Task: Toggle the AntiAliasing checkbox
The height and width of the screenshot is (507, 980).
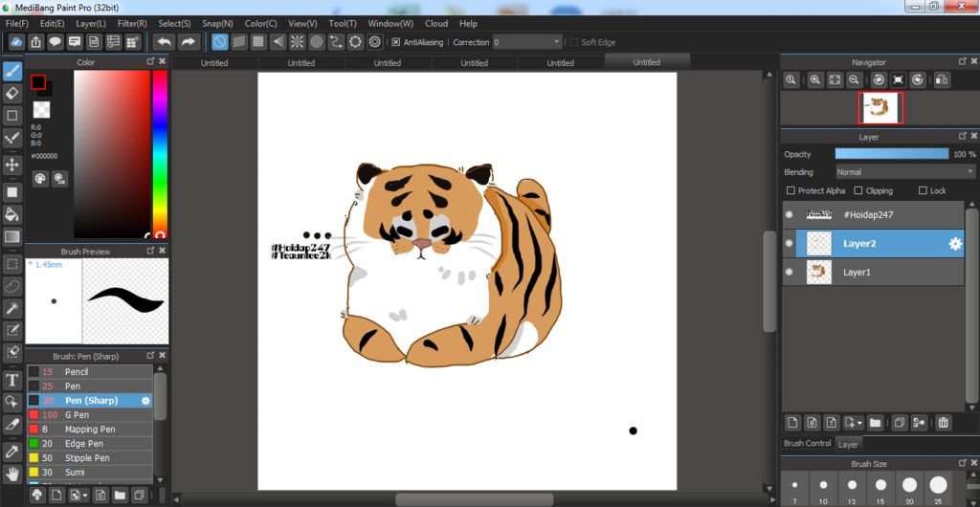Action: [395, 42]
